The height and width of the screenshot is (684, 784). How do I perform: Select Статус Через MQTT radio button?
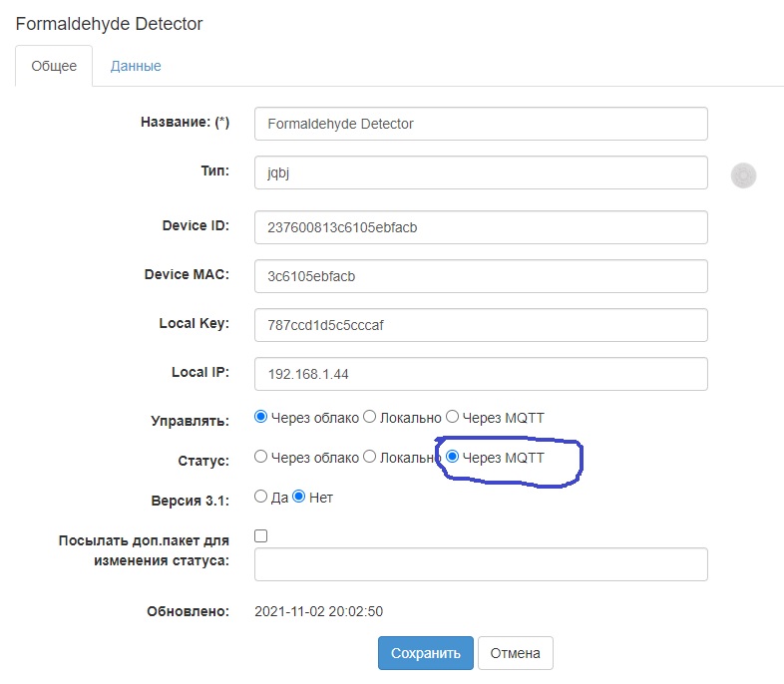click(452, 457)
